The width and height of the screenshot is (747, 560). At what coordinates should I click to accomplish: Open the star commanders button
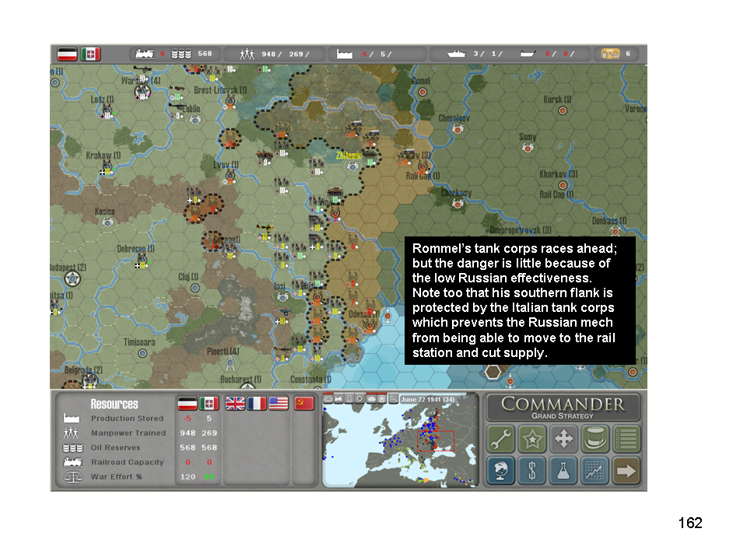(x=533, y=439)
